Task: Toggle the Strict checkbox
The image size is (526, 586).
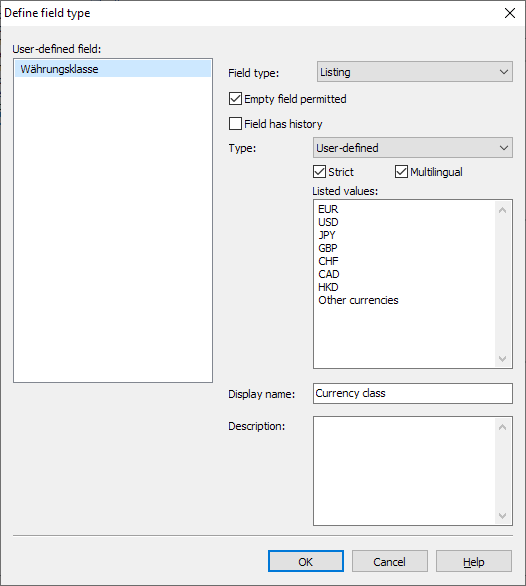Action: pyautogui.click(x=319, y=172)
